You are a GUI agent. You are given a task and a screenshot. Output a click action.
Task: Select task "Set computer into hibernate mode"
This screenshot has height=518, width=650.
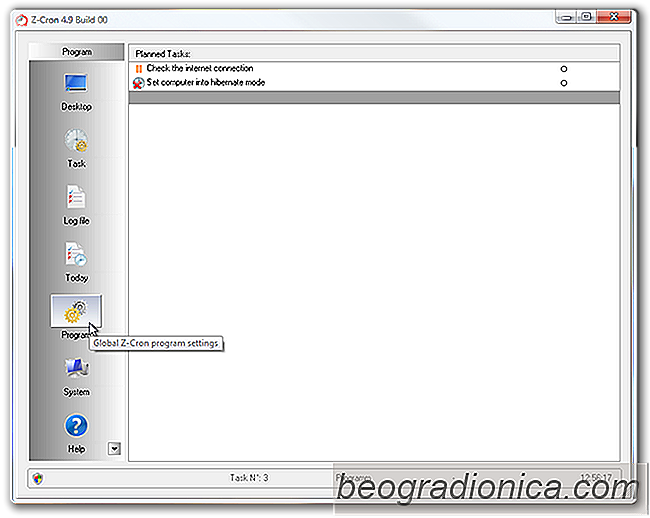(375, 83)
